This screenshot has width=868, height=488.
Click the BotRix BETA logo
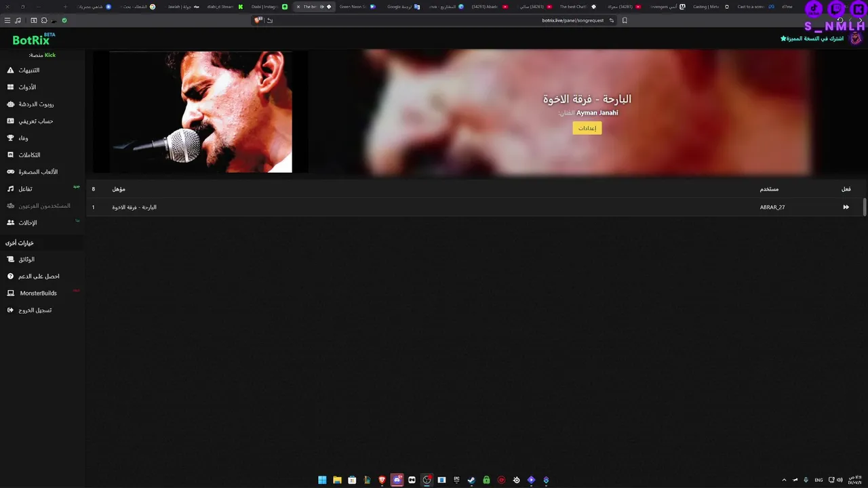click(x=34, y=39)
